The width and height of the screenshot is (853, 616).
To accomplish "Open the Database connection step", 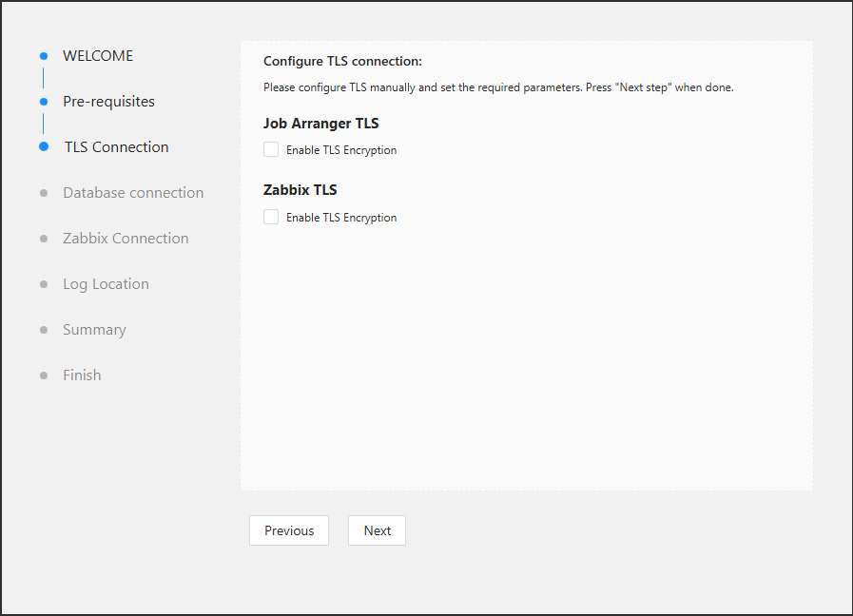I will [x=133, y=192].
